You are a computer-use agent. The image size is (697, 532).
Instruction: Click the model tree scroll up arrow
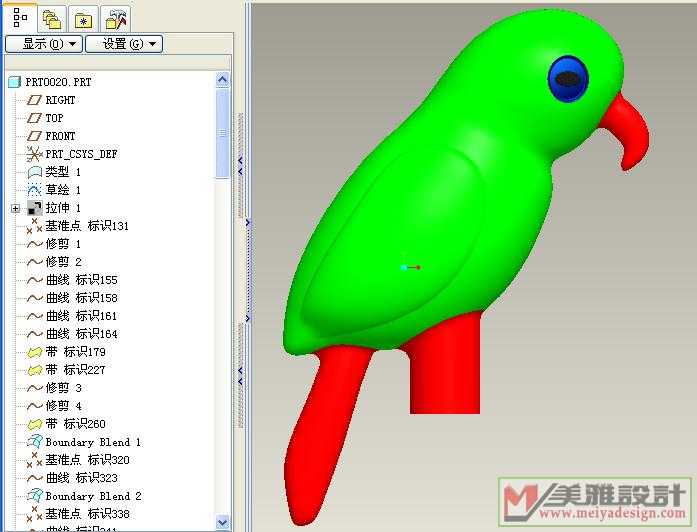tap(222, 80)
